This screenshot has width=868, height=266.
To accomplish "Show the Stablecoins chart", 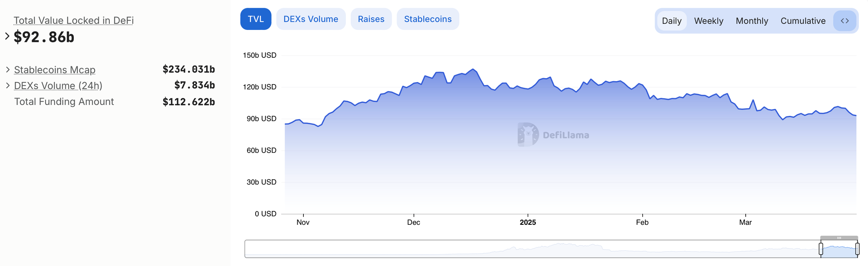I will tap(428, 19).
